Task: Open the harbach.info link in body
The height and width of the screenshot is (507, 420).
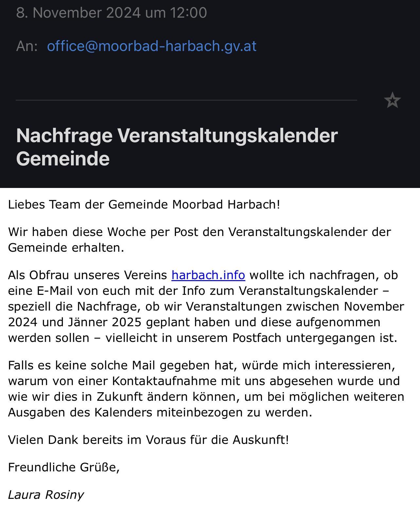Action: pos(208,275)
